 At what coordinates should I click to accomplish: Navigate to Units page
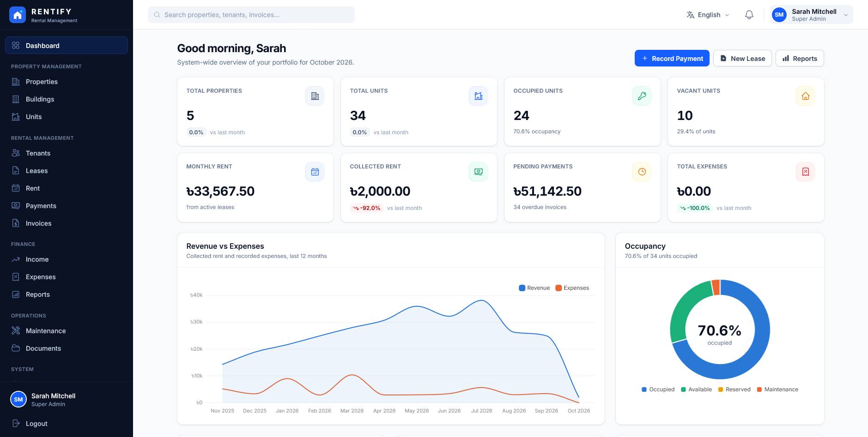(67, 117)
